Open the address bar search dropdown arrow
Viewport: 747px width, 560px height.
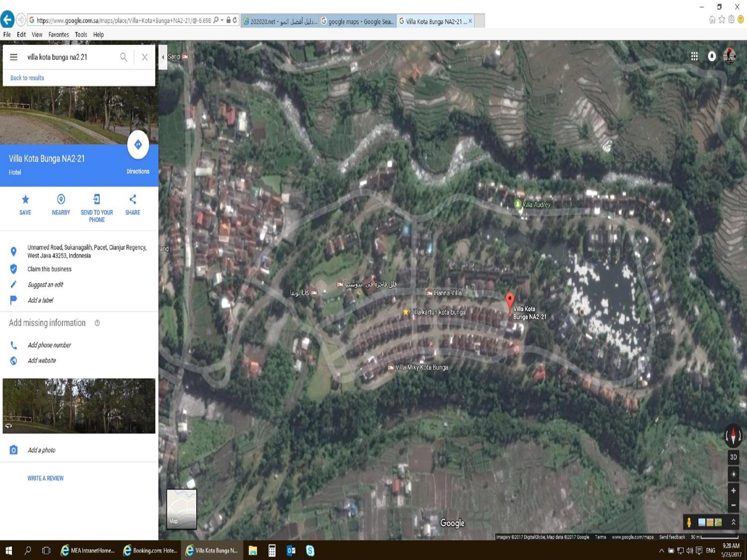coord(222,20)
